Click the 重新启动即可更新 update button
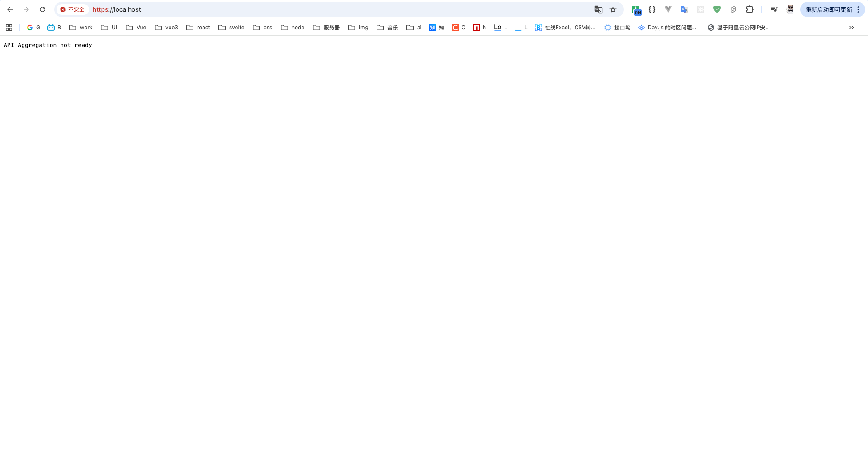This screenshot has height=469, width=868. (x=828, y=9)
